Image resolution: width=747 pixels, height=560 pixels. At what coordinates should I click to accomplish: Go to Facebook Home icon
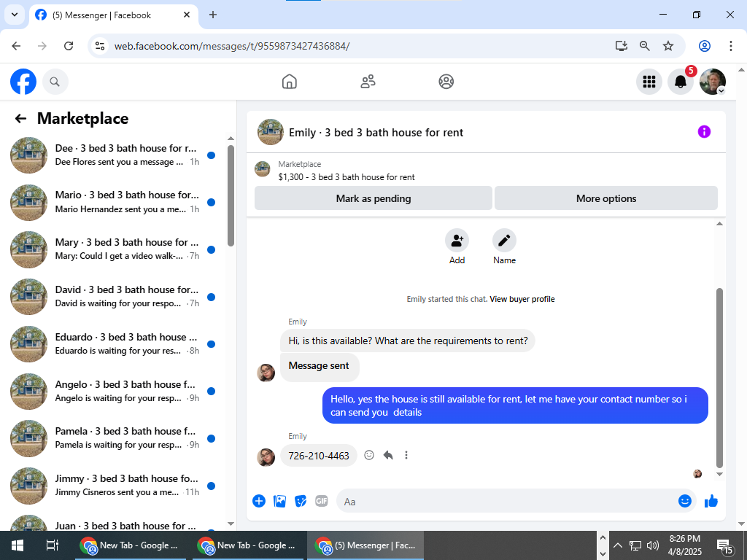[x=289, y=82]
